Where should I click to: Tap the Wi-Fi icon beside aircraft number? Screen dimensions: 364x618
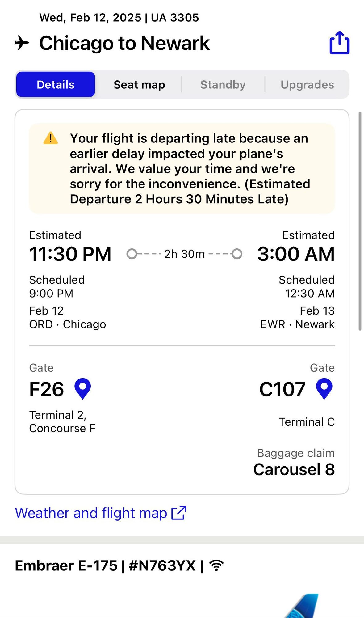coord(216,565)
